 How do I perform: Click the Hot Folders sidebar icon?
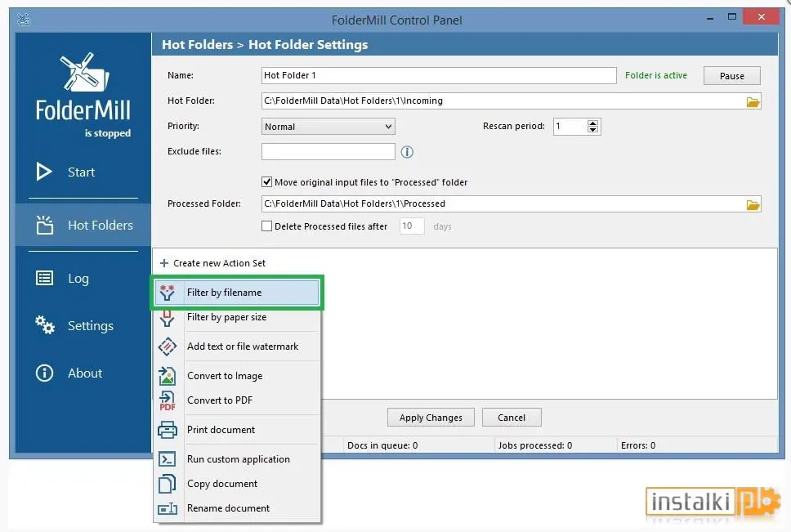[x=44, y=225]
